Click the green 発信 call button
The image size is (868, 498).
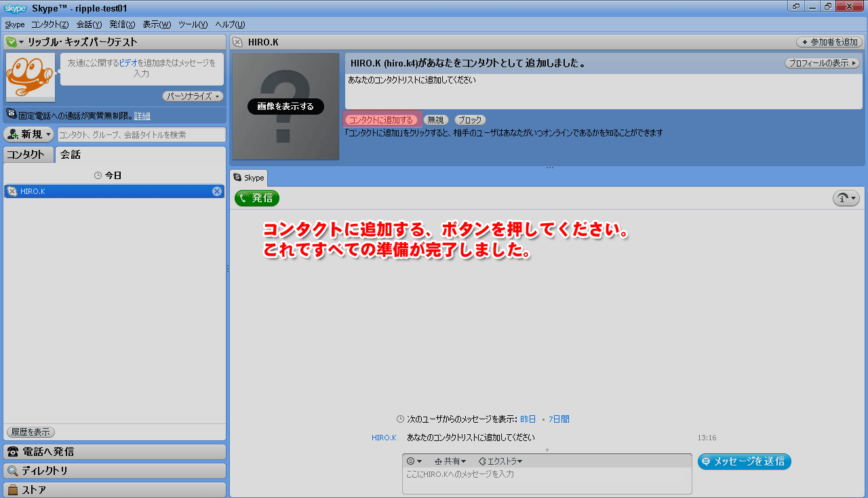[x=257, y=198]
